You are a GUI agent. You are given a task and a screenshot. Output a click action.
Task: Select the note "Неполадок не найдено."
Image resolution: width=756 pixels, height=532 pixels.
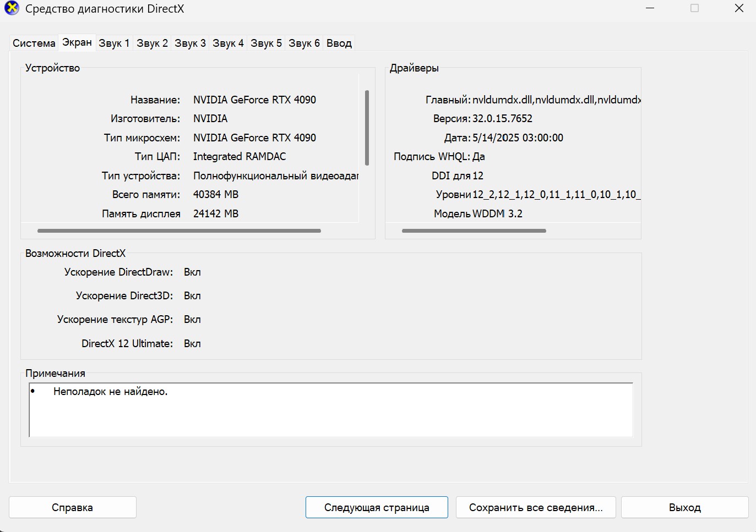[110, 392]
